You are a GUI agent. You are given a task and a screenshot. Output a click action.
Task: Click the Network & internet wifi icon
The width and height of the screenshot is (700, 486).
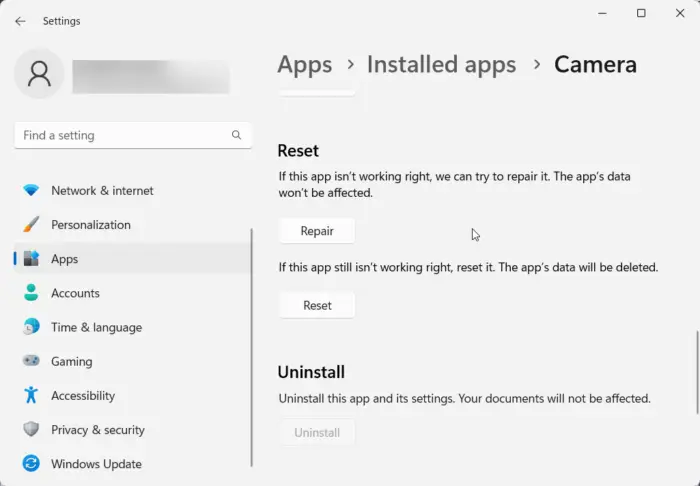(x=31, y=190)
